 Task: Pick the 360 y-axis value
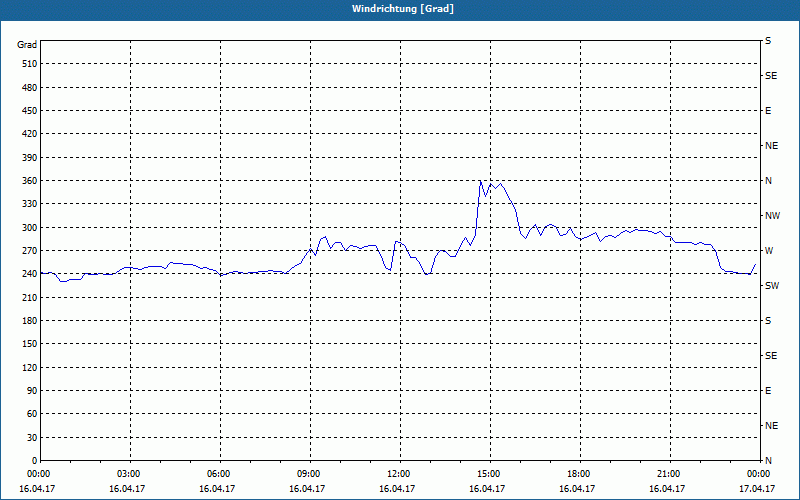(29, 181)
